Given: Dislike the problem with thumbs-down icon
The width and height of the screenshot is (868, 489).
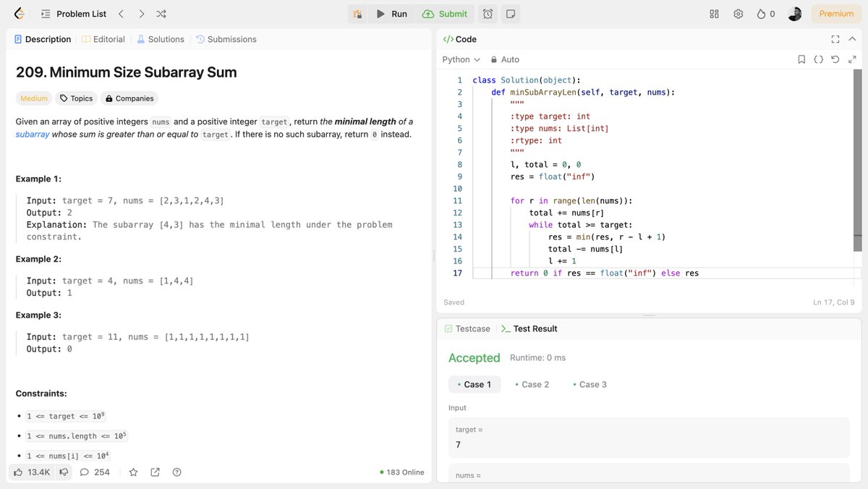Looking at the screenshot, I should click(x=64, y=472).
